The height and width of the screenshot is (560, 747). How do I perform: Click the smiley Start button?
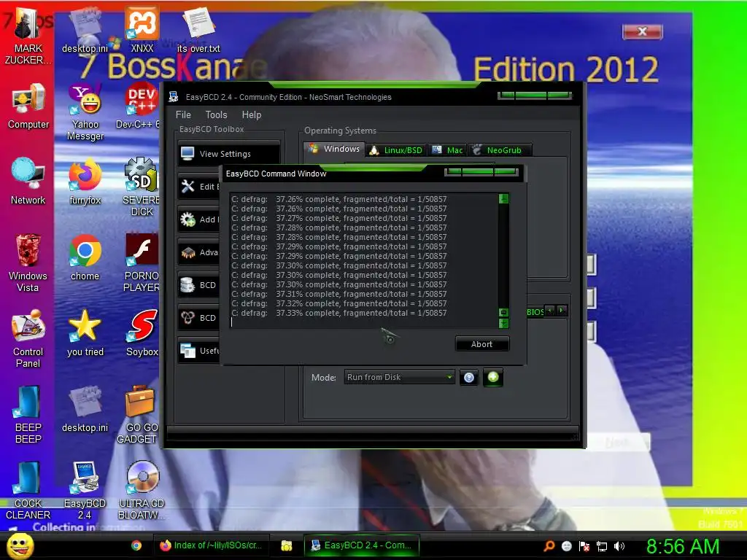coord(20,545)
